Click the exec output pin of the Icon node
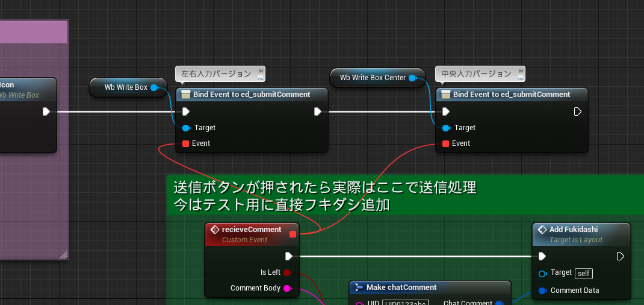This screenshot has width=644, height=305. coord(46,112)
